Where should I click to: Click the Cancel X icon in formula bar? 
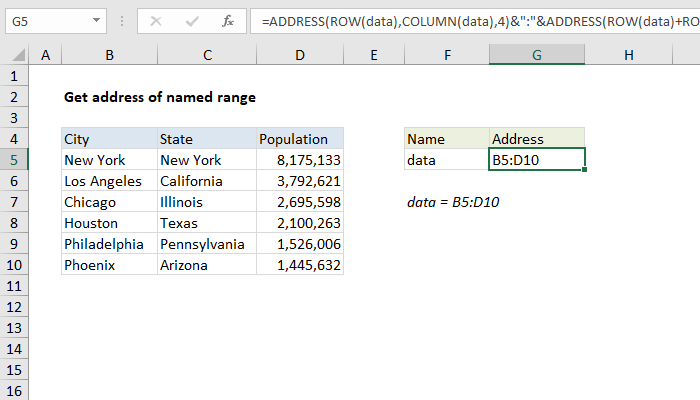pos(157,20)
